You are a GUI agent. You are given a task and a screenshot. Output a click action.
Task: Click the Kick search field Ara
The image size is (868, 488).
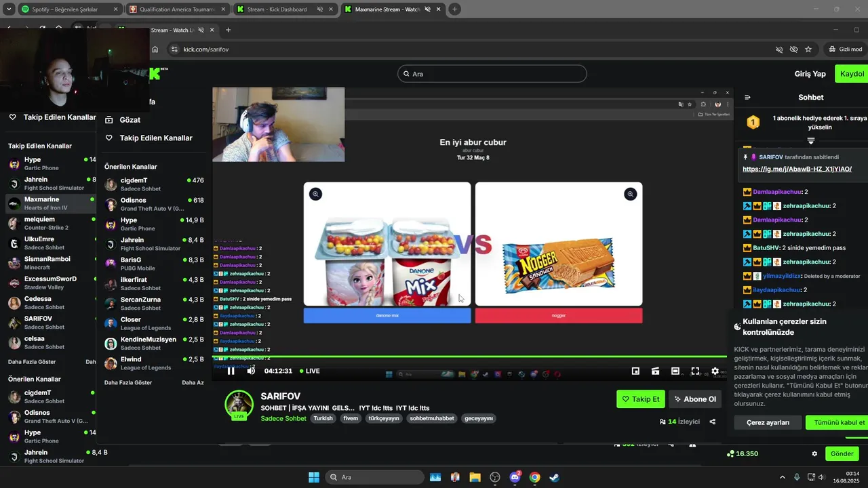point(492,73)
